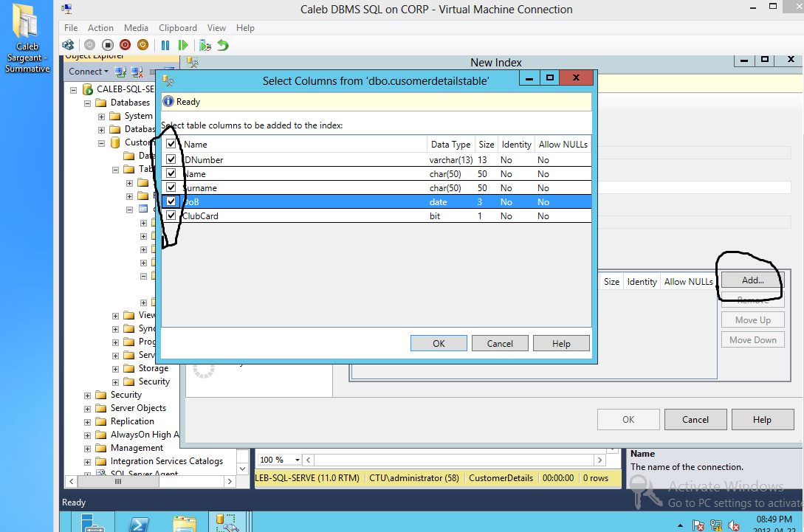Open File Explorer from the taskbar

point(184,524)
